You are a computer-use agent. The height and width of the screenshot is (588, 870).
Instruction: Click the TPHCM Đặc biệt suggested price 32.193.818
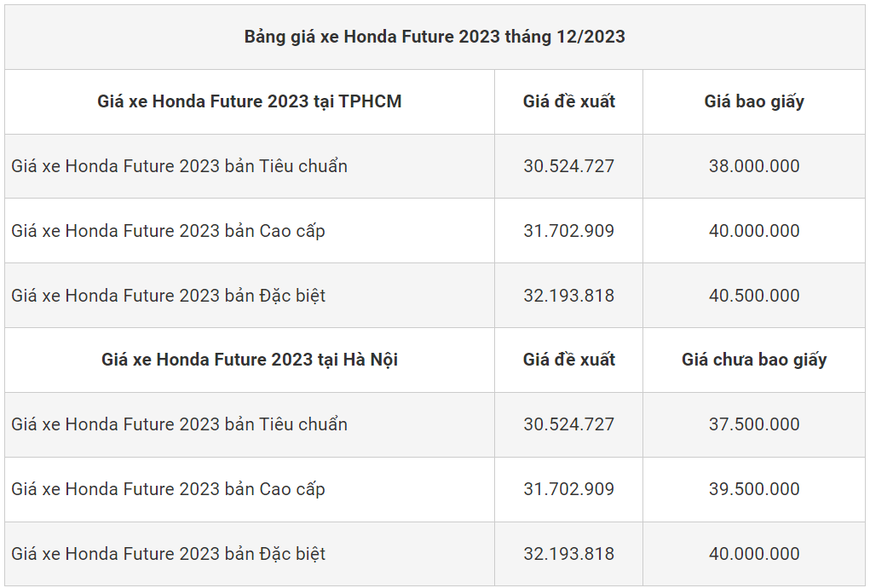click(x=568, y=296)
